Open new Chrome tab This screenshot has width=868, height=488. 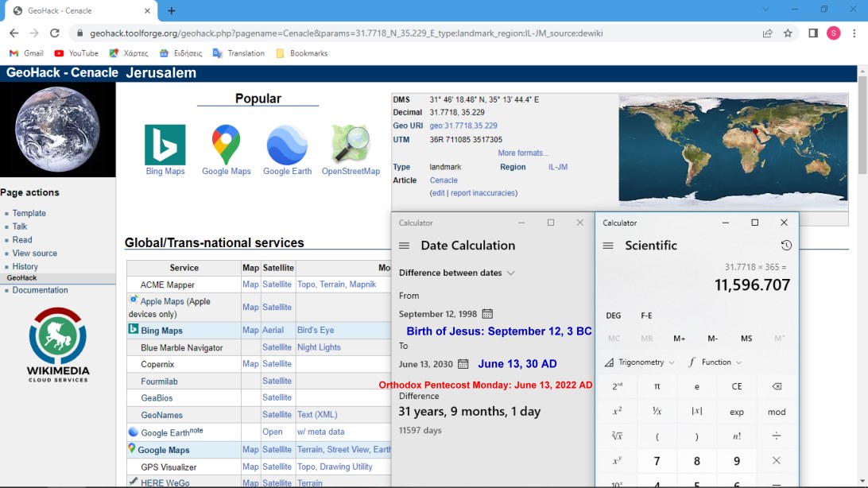172,10
